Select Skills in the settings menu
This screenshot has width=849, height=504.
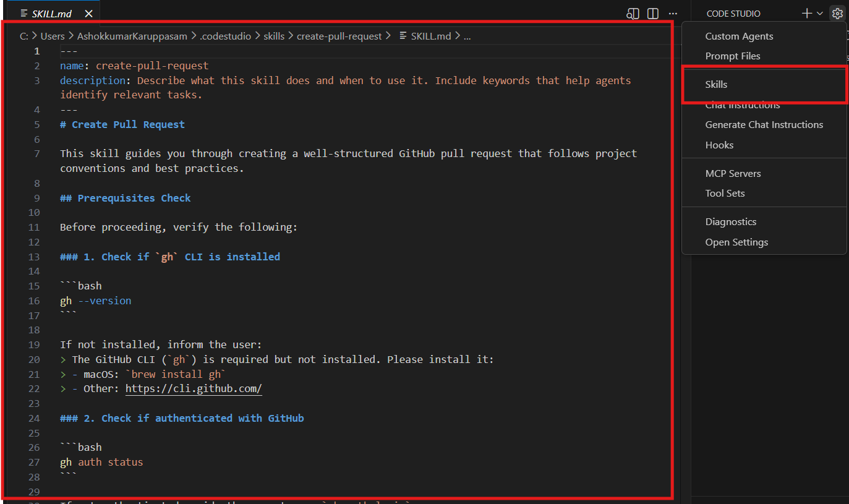716,84
